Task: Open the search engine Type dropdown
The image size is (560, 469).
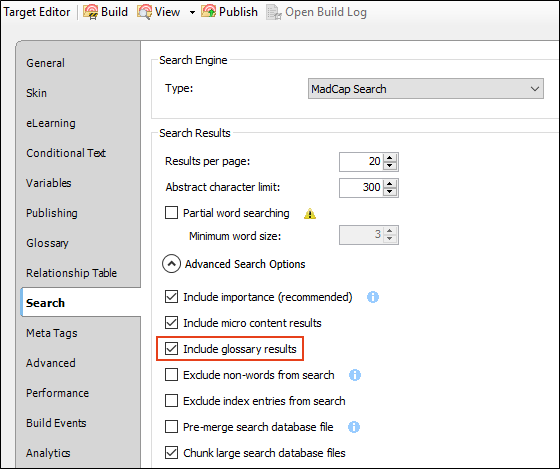Action: (426, 89)
